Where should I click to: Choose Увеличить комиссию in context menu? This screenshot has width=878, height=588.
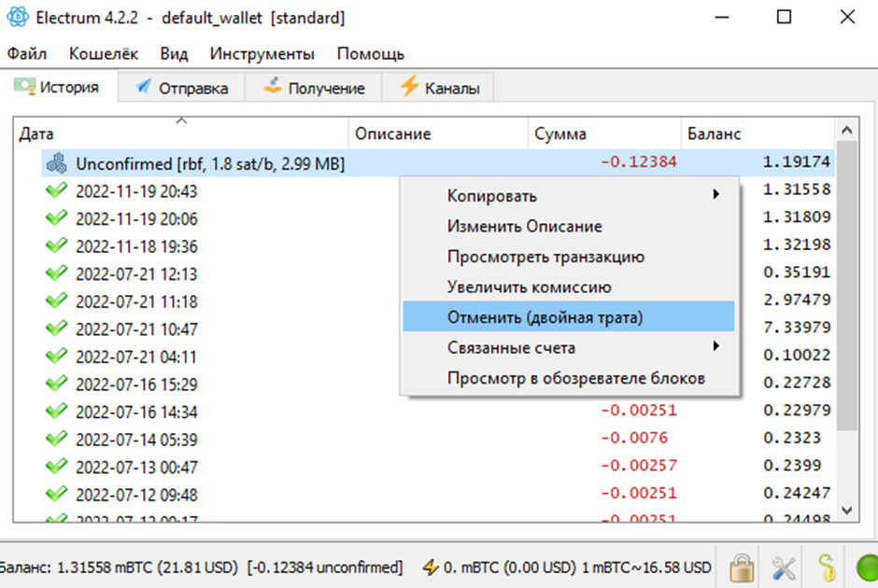point(569,287)
